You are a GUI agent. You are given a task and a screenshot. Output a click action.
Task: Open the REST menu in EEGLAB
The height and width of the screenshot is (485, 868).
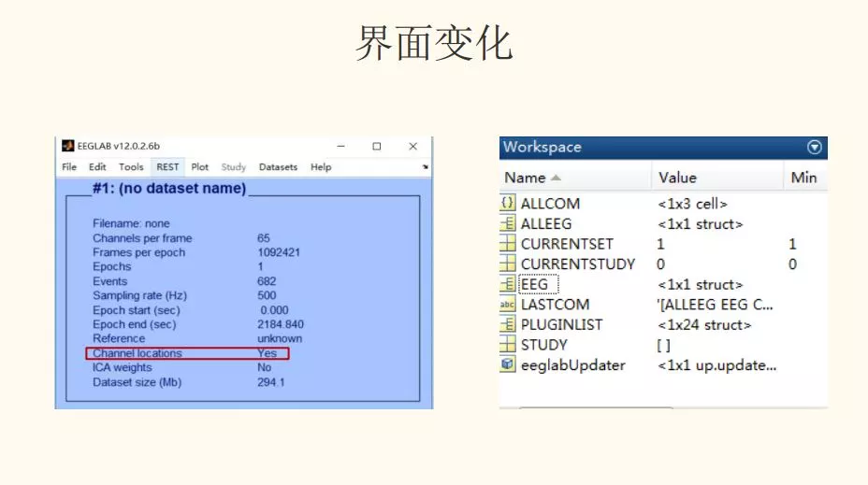pyautogui.click(x=167, y=167)
